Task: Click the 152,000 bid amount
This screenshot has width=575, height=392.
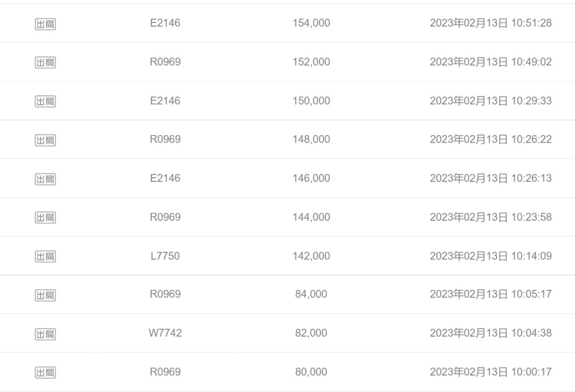Action: pyautogui.click(x=311, y=62)
